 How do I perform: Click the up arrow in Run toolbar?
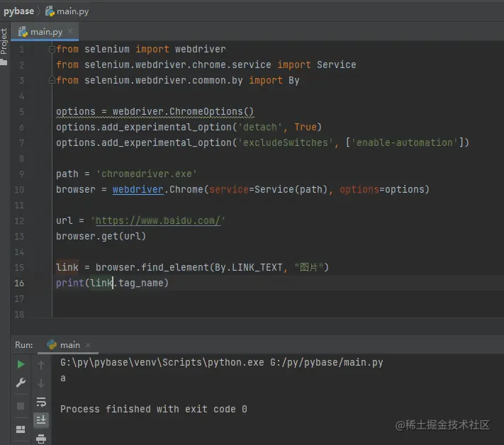pos(41,365)
